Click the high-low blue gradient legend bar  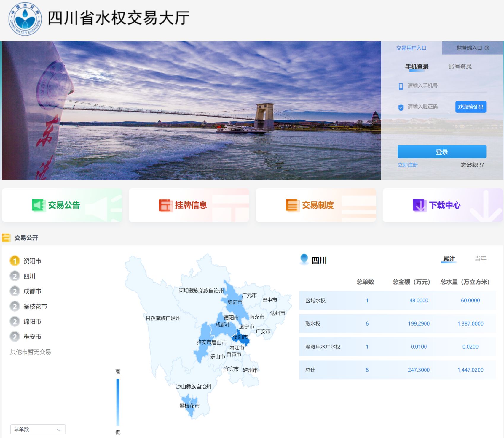118,402
